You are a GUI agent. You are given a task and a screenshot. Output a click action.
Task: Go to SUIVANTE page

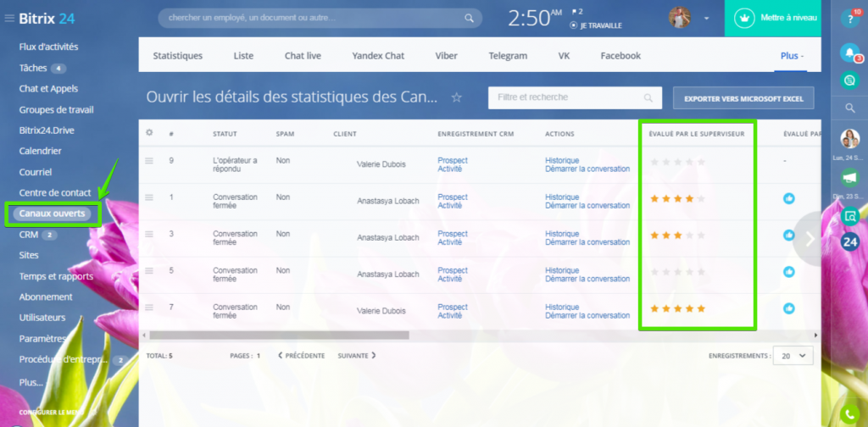357,356
